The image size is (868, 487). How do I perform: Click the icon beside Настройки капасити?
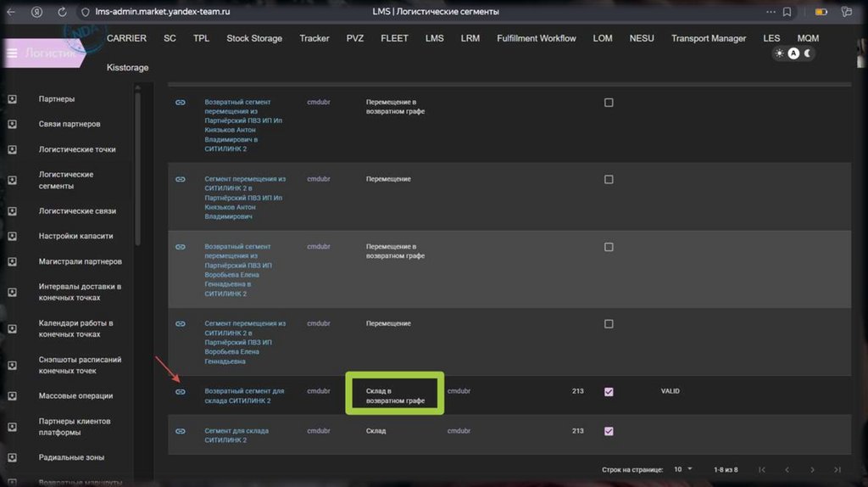point(12,236)
